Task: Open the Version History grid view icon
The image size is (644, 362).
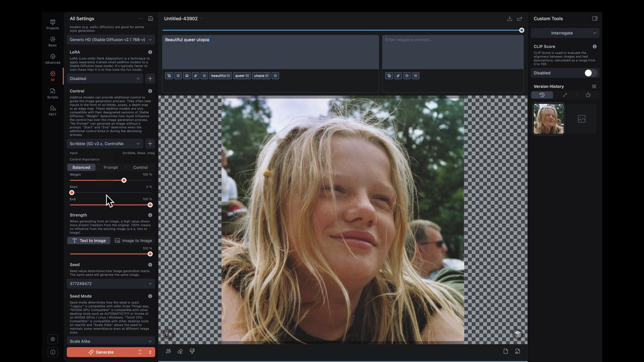Action: coord(594,86)
